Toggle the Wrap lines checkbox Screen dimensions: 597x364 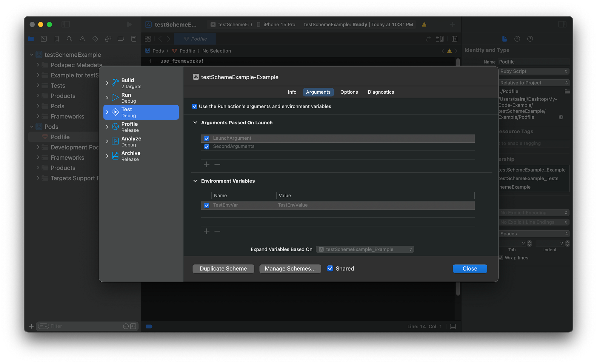(501, 258)
